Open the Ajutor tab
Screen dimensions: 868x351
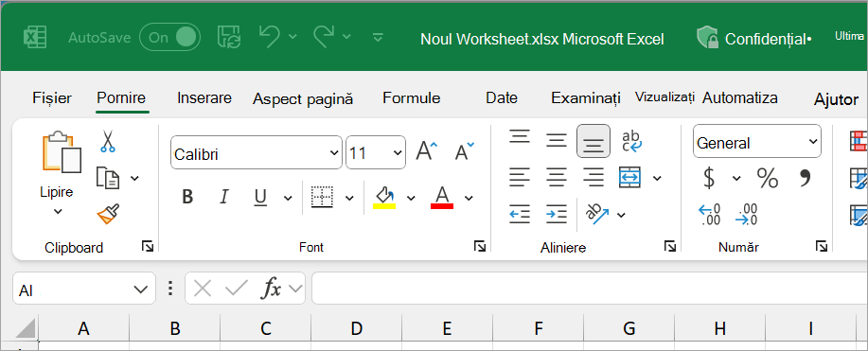836,99
